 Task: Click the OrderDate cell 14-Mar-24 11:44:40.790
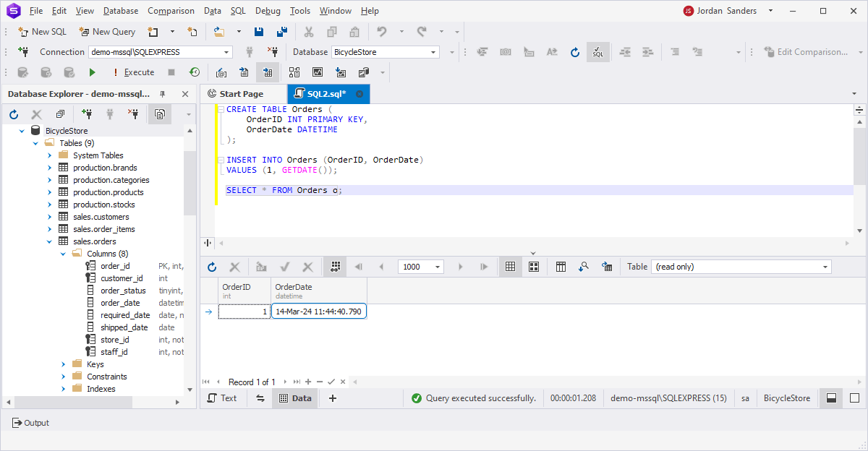pyautogui.click(x=319, y=312)
